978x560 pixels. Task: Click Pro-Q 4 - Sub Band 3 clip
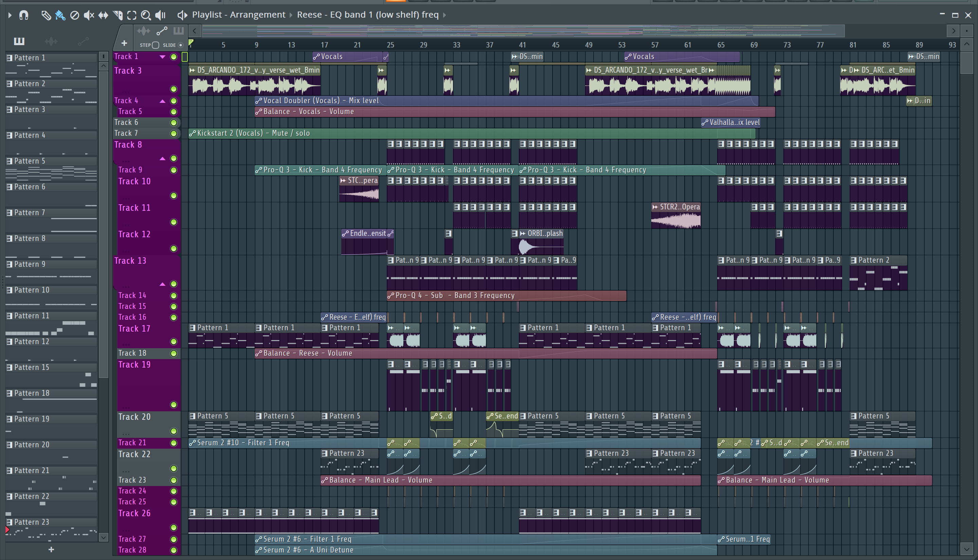[507, 295]
